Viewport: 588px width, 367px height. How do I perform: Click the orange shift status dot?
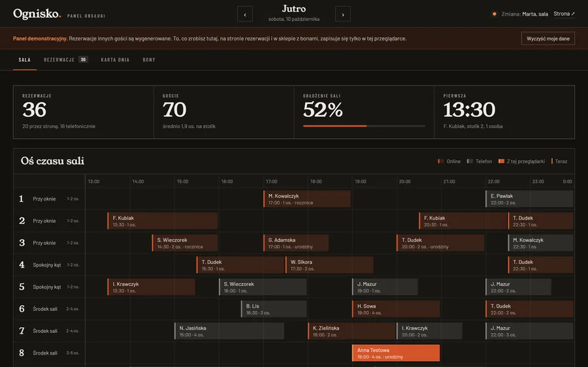click(x=495, y=14)
